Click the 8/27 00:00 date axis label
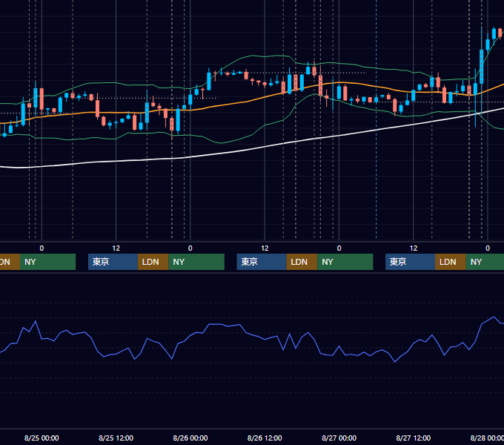This screenshot has width=504, height=445. click(339, 438)
